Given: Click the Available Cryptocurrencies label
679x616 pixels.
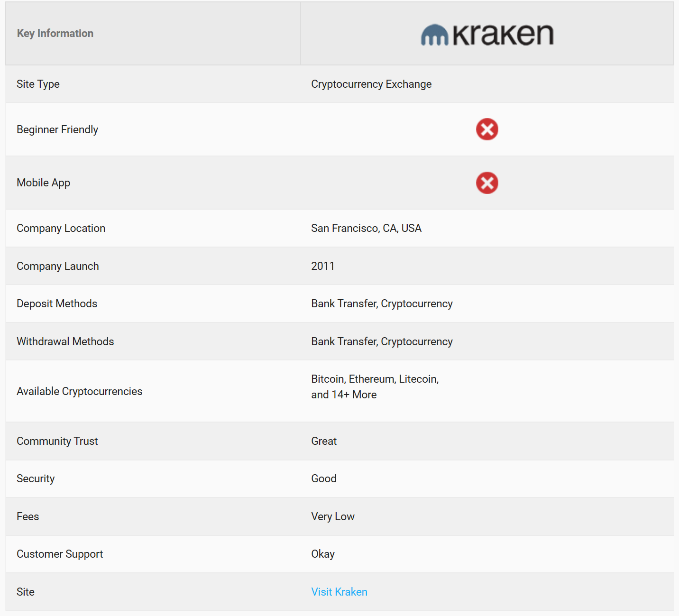Looking at the screenshot, I should point(80,392).
